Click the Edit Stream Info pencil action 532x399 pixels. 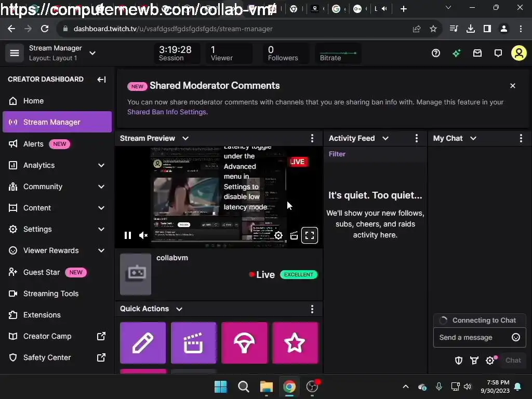tap(143, 343)
